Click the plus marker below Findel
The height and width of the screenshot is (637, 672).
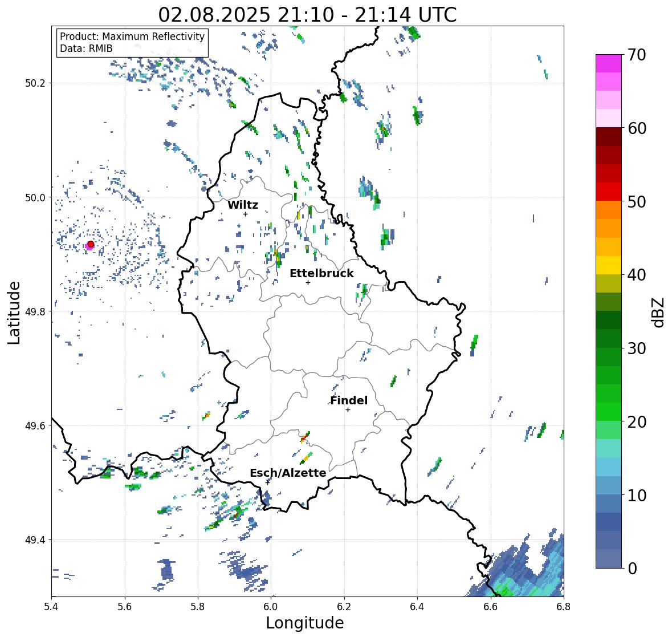click(348, 410)
